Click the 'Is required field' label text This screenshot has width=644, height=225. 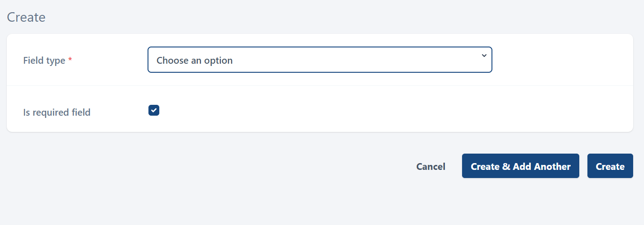57,112
